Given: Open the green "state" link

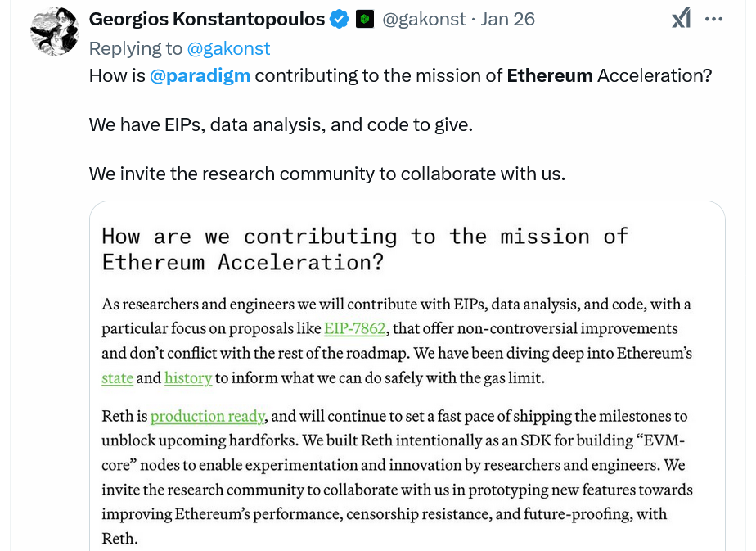Looking at the screenshot, I should [117, 378].
